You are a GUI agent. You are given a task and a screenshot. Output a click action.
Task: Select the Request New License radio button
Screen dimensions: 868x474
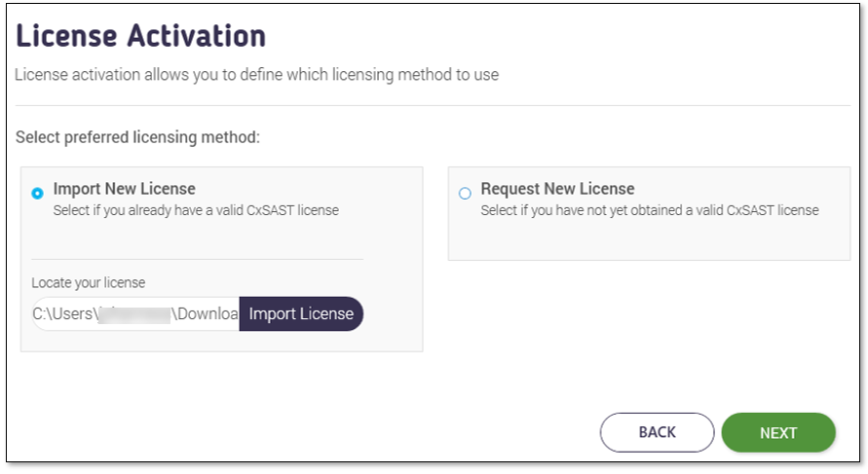[x=465, y=194]
